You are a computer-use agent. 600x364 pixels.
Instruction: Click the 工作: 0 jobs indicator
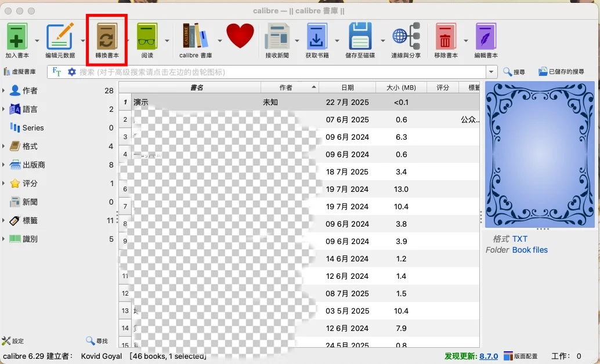click(x=566, y=356)
